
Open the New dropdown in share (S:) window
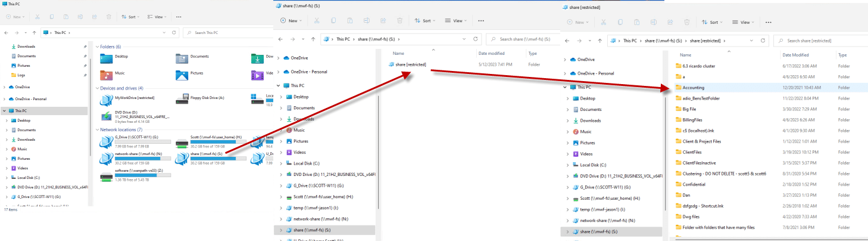[292, 20]
